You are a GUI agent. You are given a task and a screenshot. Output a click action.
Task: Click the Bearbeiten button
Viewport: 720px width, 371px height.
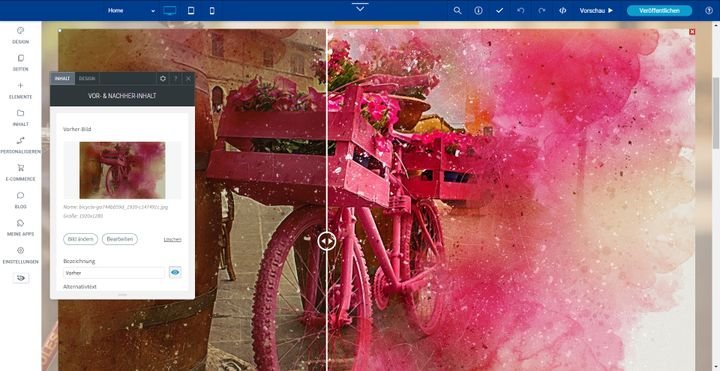[120, 239]
